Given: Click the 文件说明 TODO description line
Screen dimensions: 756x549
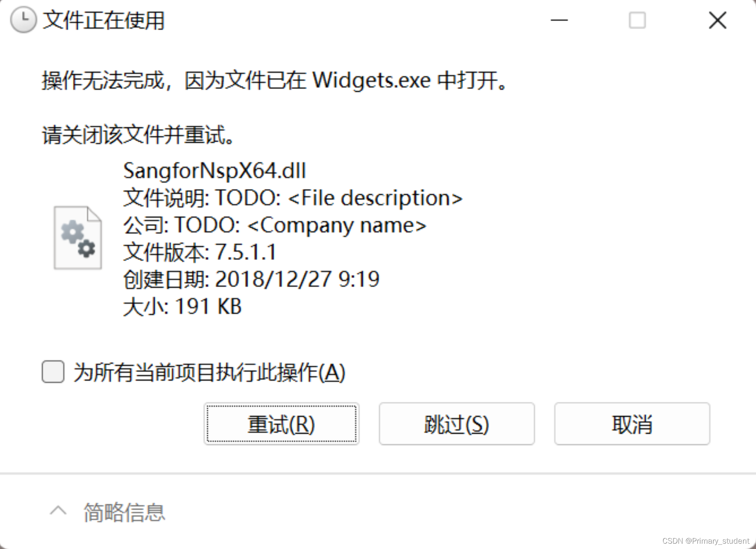Looking at the screenshot, I should (x=293, y=198).
